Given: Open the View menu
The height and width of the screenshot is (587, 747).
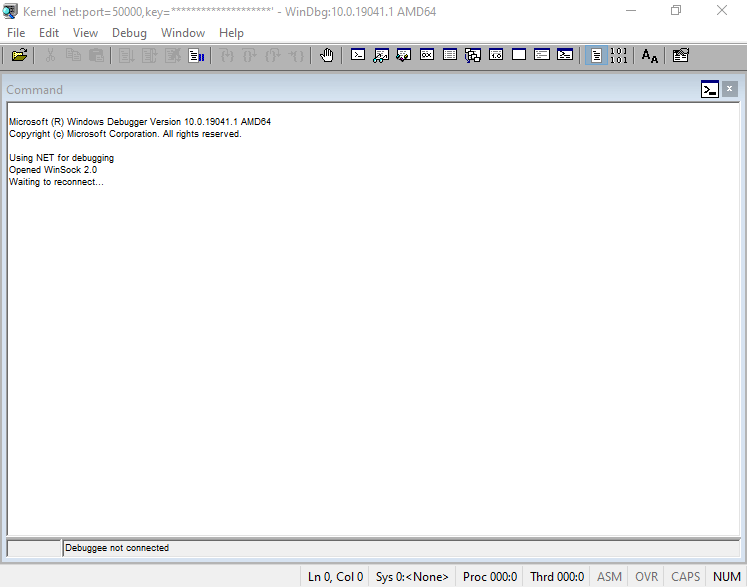Looking at the screenshot, I should tap(85, 33).
